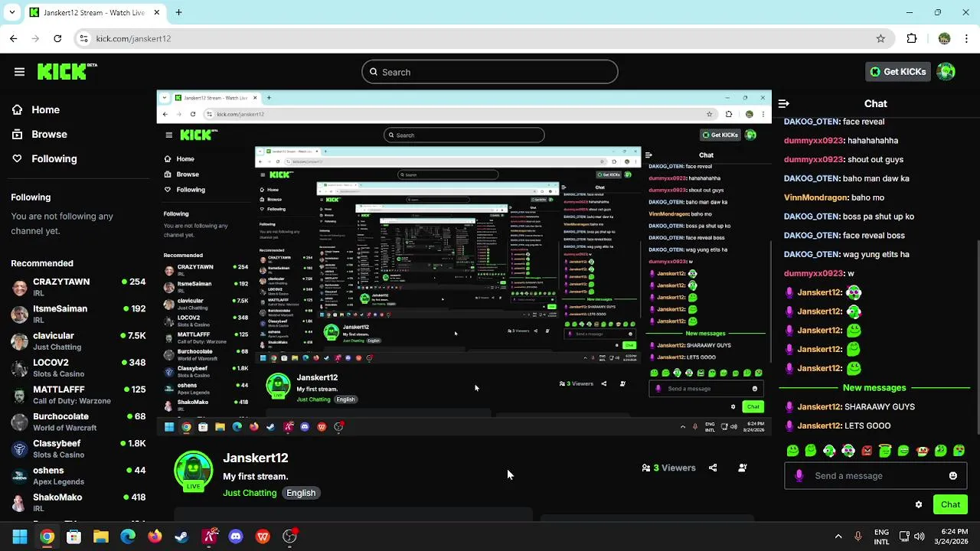Click Get KICKs button
980x551 pixels.
click(x=898, y=72)
